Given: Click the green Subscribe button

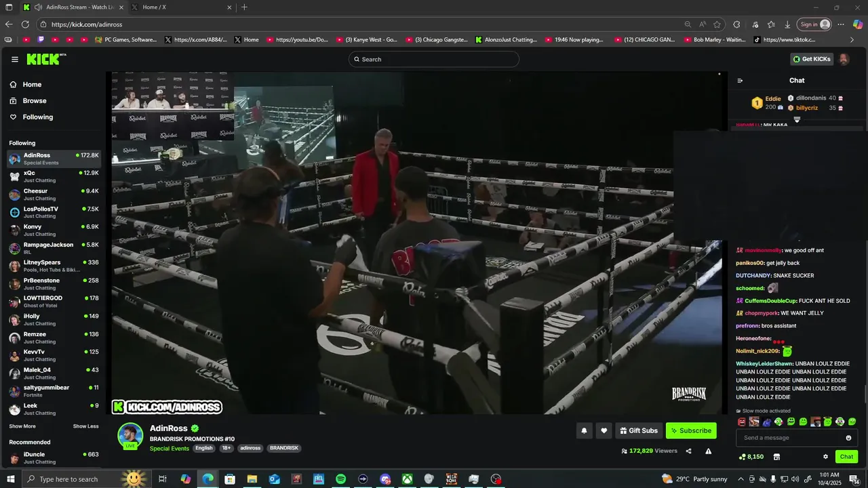Looking at the screenshot, I should click(691, 430).
